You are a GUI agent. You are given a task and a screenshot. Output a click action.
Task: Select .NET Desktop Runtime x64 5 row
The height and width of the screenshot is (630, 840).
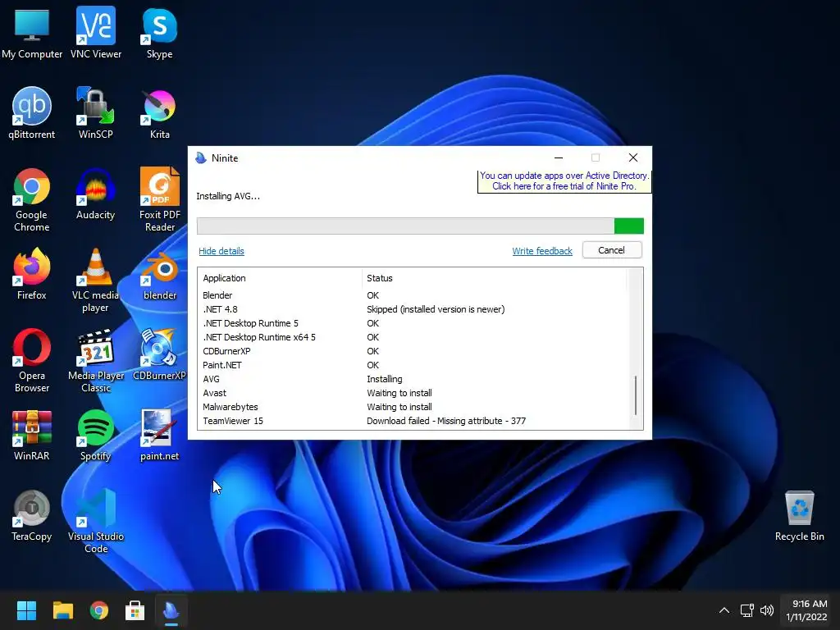tap(413, 337)
